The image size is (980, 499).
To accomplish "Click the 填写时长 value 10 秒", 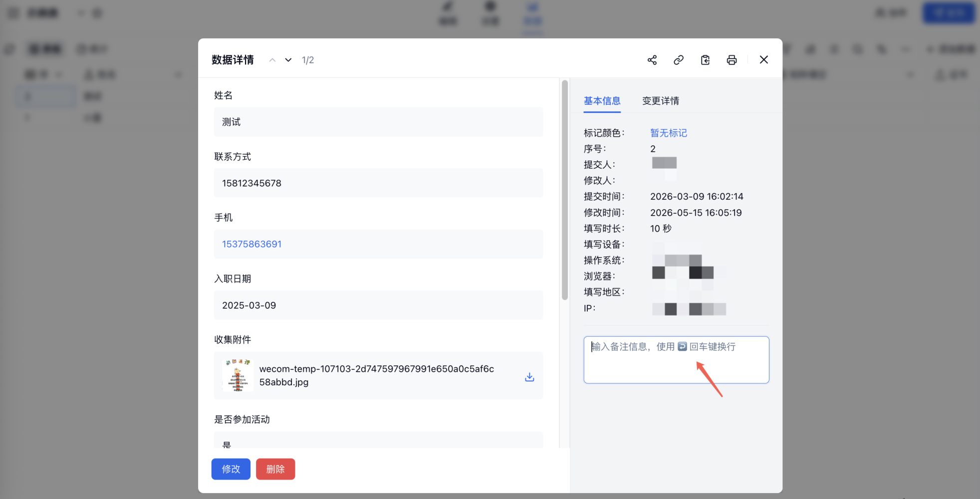I will (x=661, y=229).
